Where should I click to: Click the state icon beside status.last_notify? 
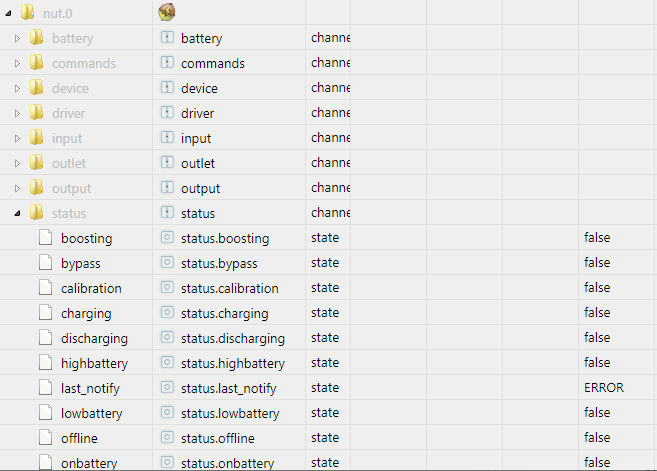coord(167,387)
